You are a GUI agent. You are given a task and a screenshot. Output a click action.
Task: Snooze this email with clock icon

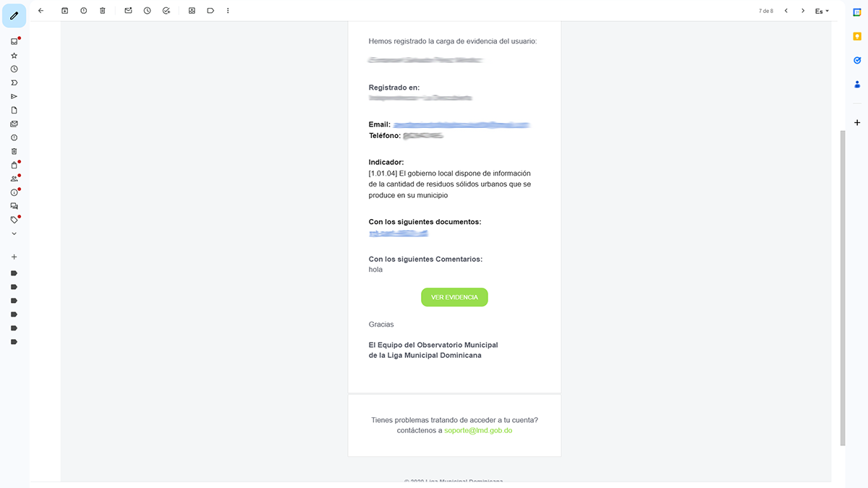[148, 11]
